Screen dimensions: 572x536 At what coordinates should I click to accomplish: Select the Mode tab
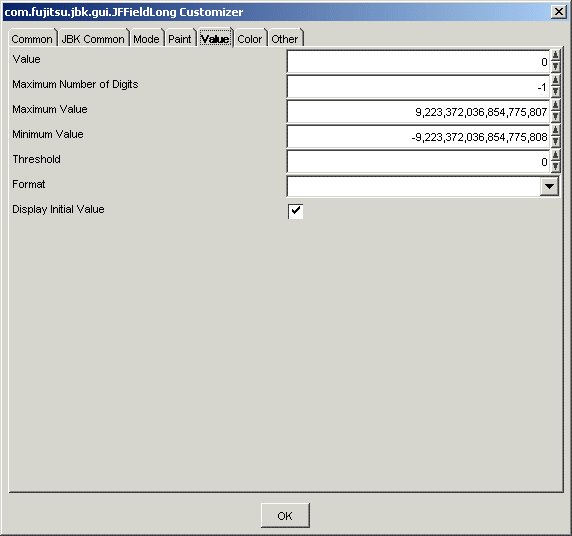coord(146,39)
